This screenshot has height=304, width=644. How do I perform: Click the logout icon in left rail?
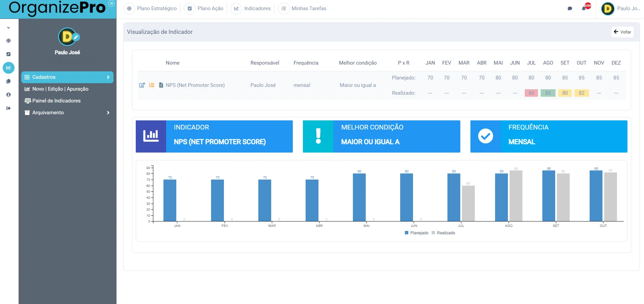8,108
